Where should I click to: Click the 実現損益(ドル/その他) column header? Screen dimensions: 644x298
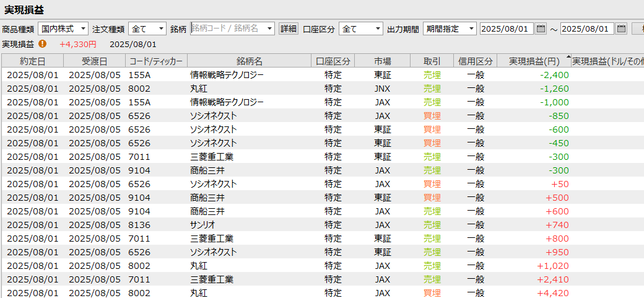[608, 61]
